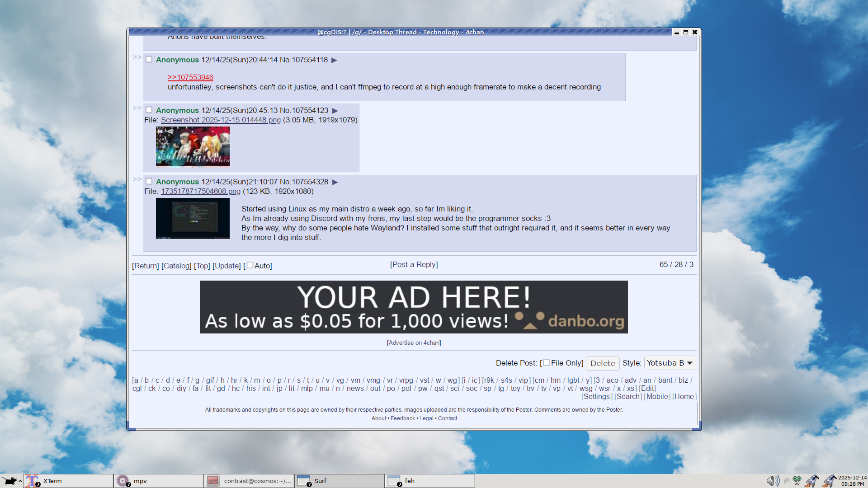Open the post menu arrow for No.107554123
868x488 pixels.
coord(335,111)
